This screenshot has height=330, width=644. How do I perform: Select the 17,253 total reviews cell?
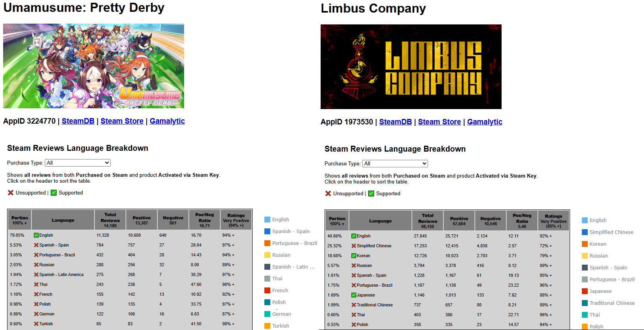pos(428,246)
